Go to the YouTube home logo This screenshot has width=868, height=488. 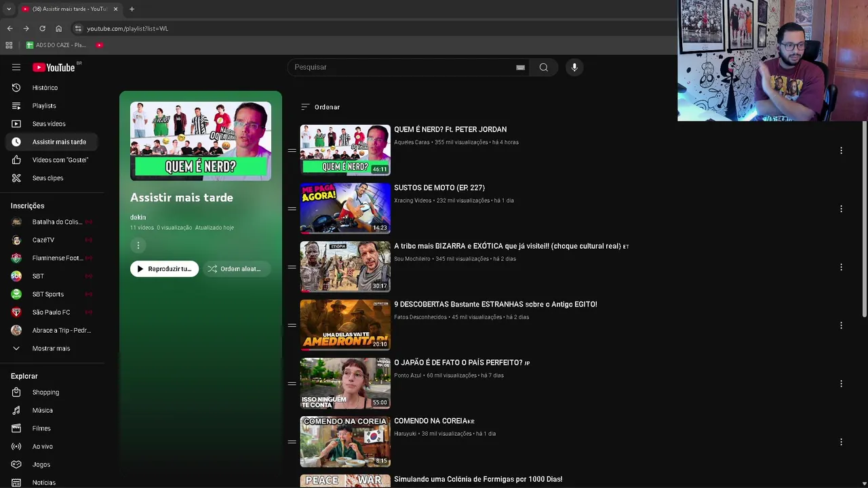click(54, 67)
